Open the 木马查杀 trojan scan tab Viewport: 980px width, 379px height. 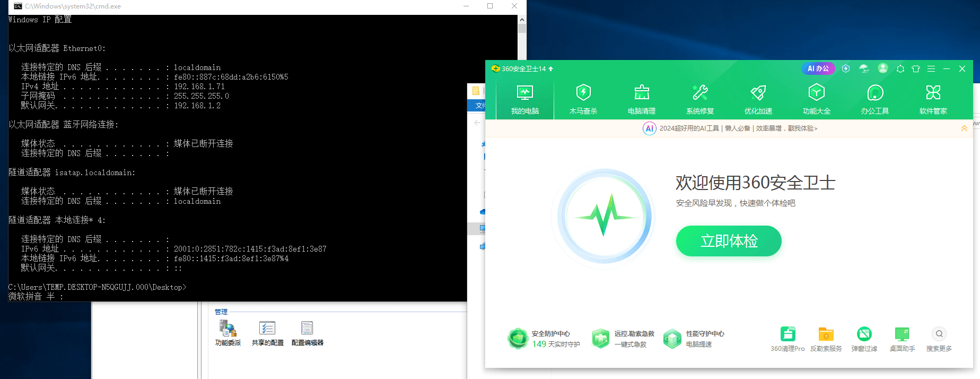[583, 99]
